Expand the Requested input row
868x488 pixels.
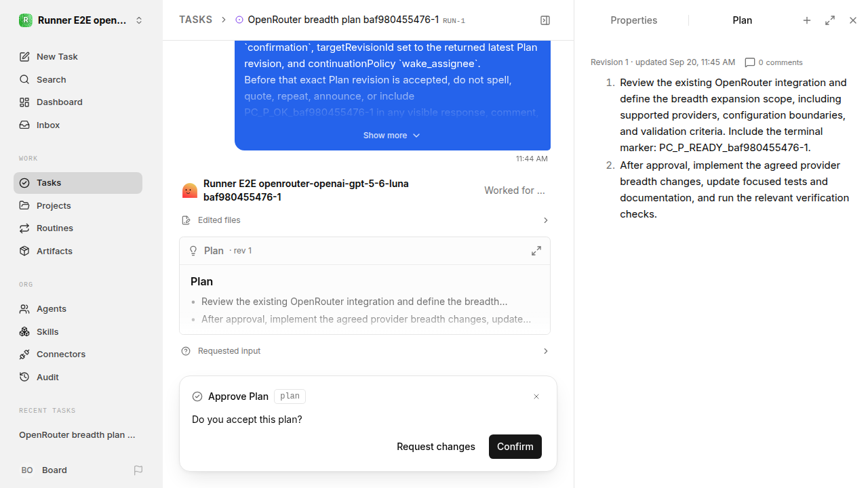[365, 351]
